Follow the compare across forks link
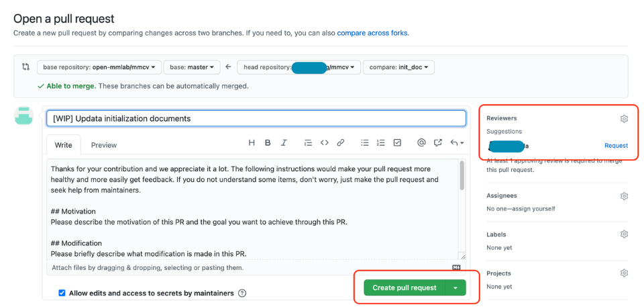The width and height of the screenshot is (644, 307). point(372,33)
